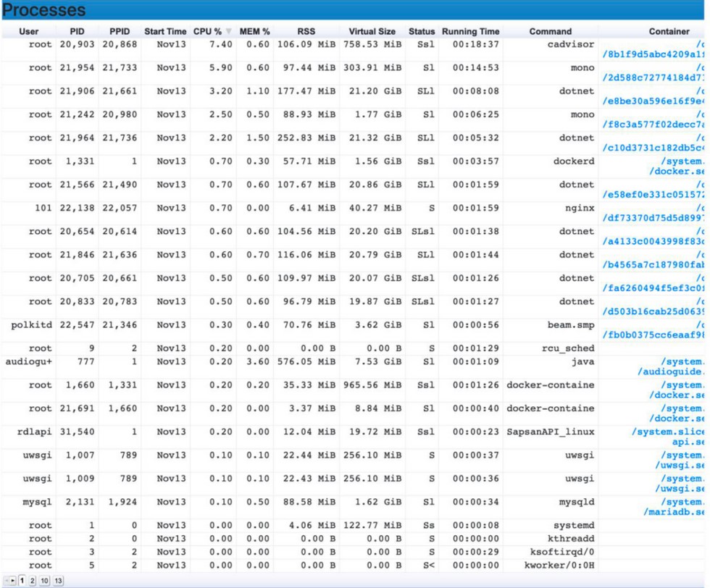Sort processes by User column
The image size is (710, 588).
(28, 31)
